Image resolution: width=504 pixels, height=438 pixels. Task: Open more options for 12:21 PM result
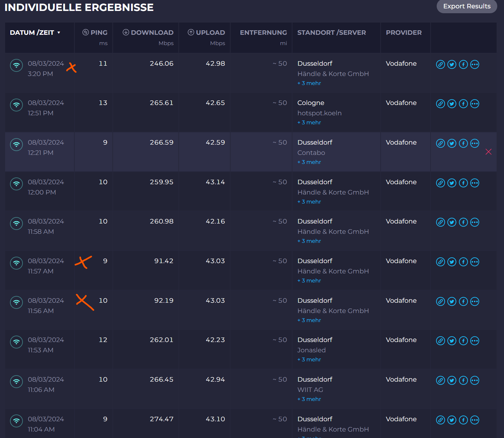475,143
